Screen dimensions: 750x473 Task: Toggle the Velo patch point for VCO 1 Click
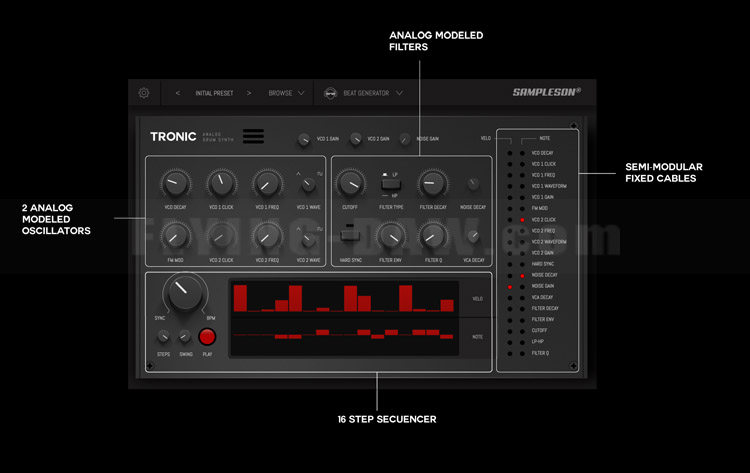pyautogui.click(x=509, y=164)
